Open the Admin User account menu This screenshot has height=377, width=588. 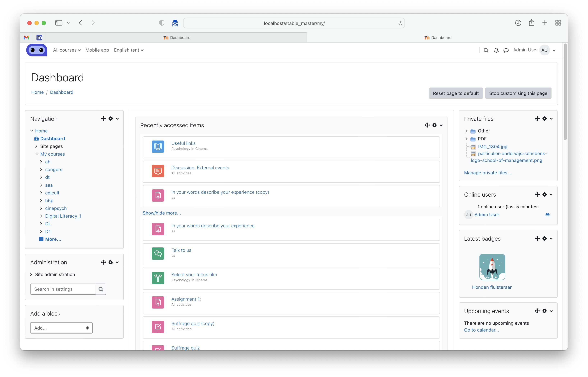coord(534,50)
